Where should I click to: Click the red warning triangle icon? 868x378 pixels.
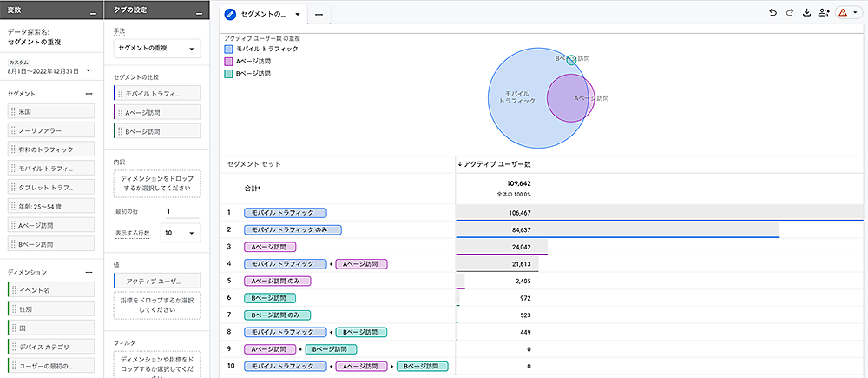pyautogui.click(x=843, y=14)
